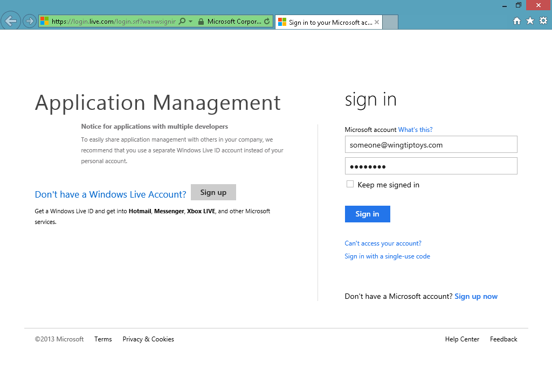Screen dimensions: 552x392
Task: Click the security padlock icon
Action: [x=201, y=22]
